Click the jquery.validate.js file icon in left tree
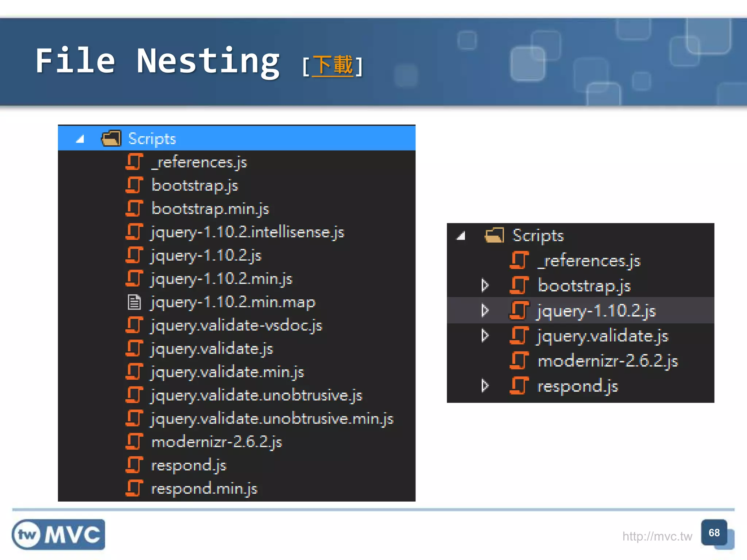Viewport: 747px width, 560px height. tap(134, 349)
